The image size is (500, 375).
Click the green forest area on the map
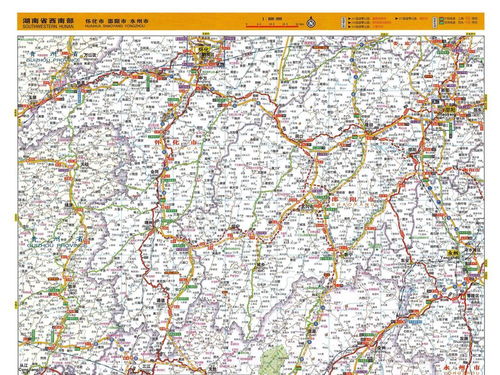[x=274, y=359]
